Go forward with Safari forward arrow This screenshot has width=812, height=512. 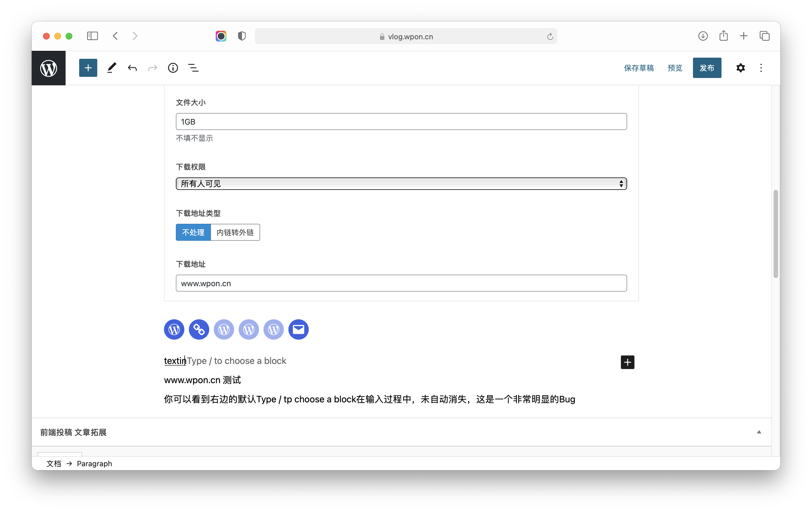[x=135, y=36]
